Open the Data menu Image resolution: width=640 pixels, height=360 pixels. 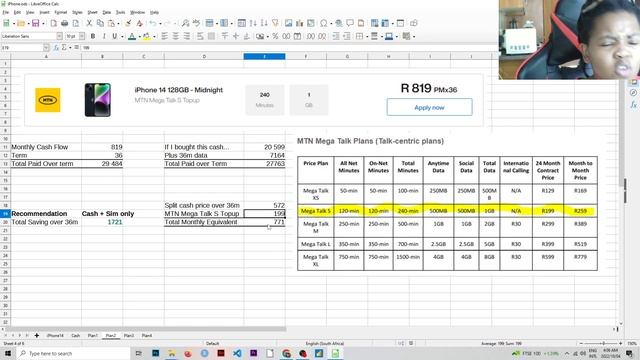pos(107,13)
